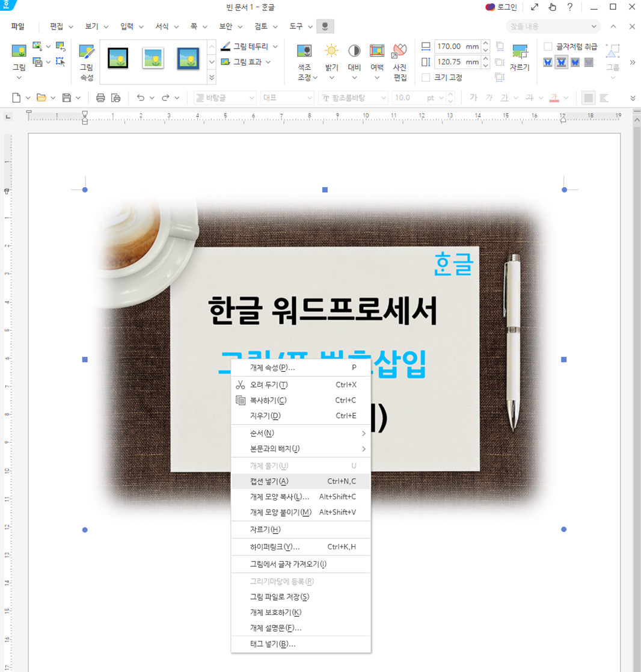Expand the 그림 효과 dropdown arrow

268,62
